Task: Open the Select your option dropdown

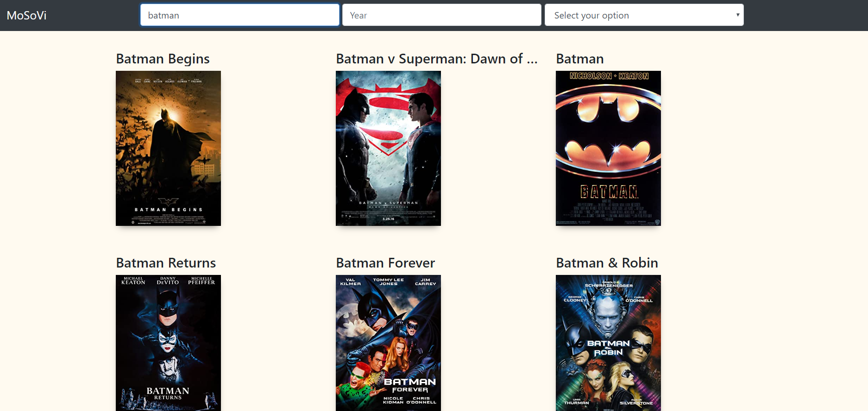Action: click(644, 15)
